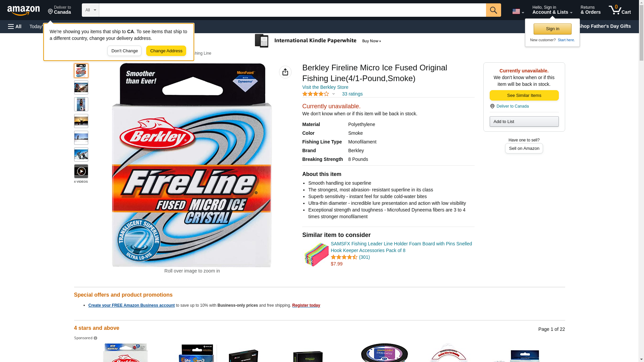The height and width of the screenshot is (362, 644).
Task: Expand the All search category dropdown
Action: (x=90, y=10)
